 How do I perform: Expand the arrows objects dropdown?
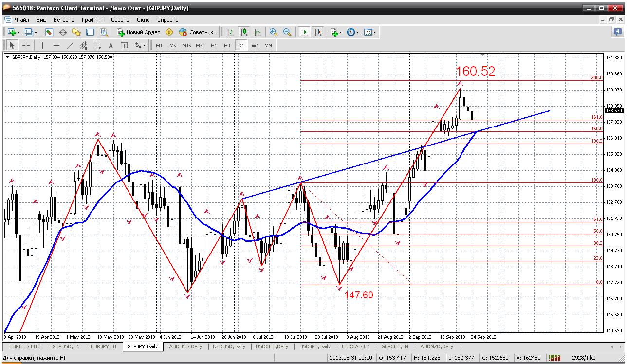[x=144, y=45]
